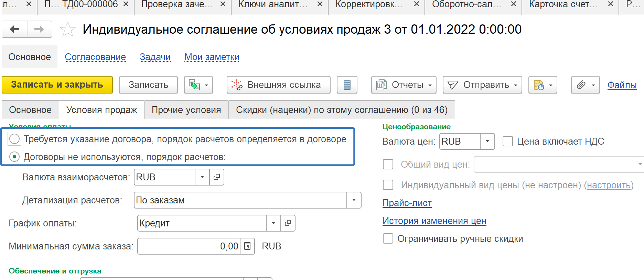Toggle 'Индивидуальный вид цены' checkbox
Image resolution: width=644 pixels, height=280 pixels.
388,185
